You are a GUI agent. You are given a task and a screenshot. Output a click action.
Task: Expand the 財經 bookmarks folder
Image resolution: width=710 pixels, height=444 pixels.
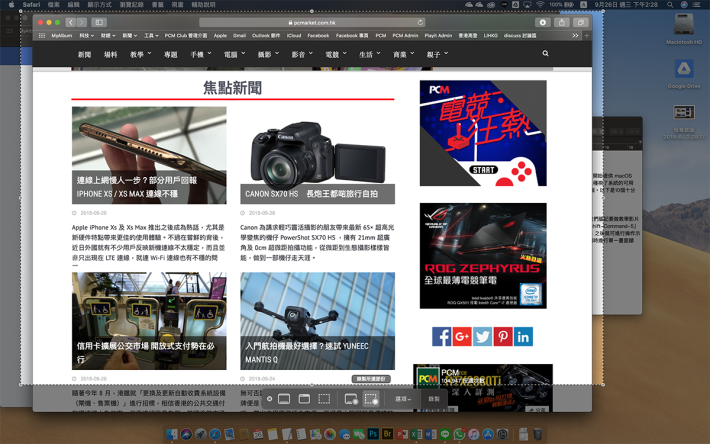108,35
